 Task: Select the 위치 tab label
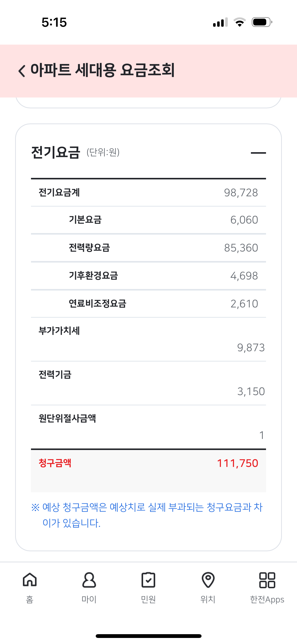208,599
